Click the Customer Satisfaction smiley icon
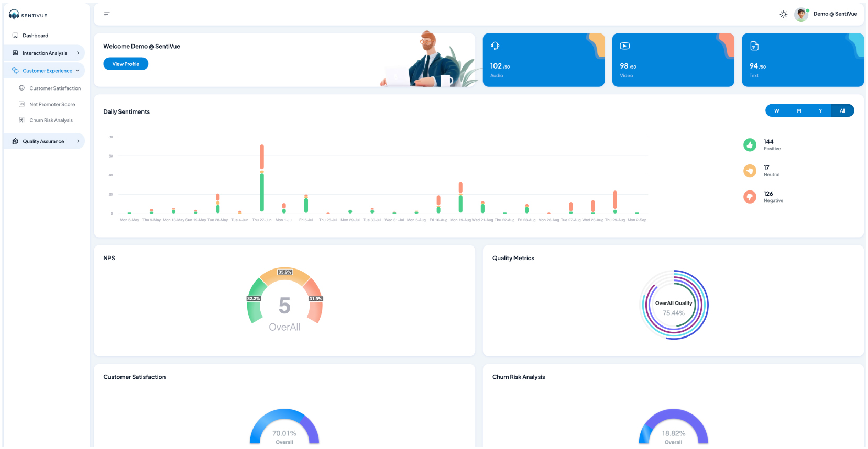This screenshot has width=868, height=449. point(22,88)
